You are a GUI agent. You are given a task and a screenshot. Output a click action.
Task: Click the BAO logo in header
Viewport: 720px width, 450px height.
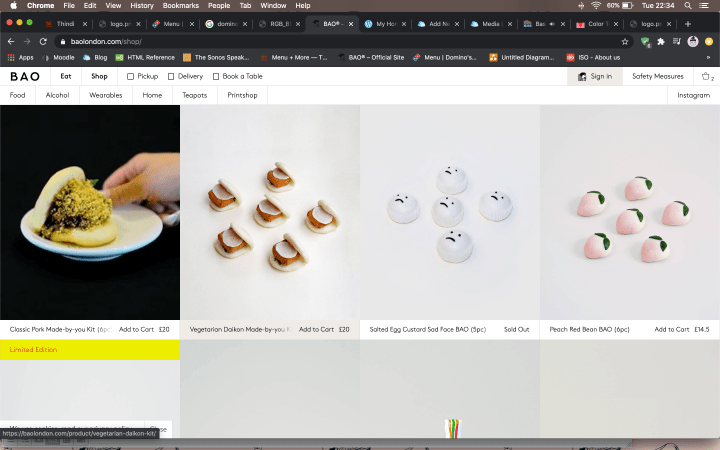[x=26, y=76]
